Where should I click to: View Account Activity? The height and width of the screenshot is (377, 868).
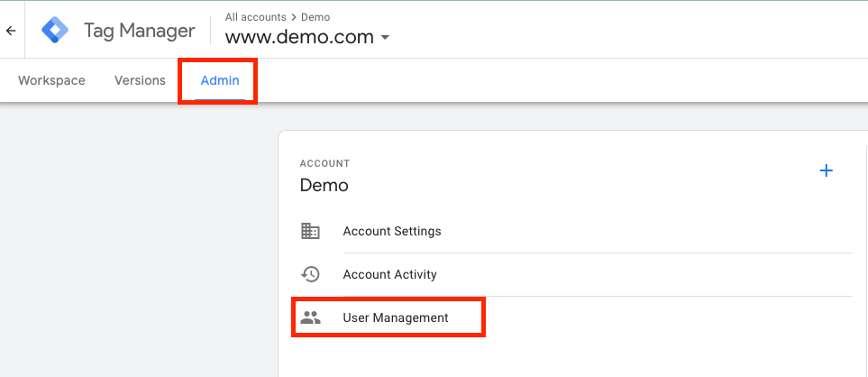coord(389,274)
